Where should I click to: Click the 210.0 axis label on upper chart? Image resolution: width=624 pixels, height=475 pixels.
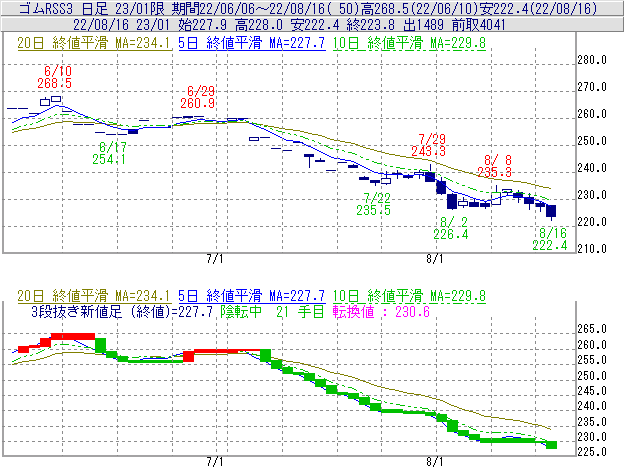(x=592, y=249)
